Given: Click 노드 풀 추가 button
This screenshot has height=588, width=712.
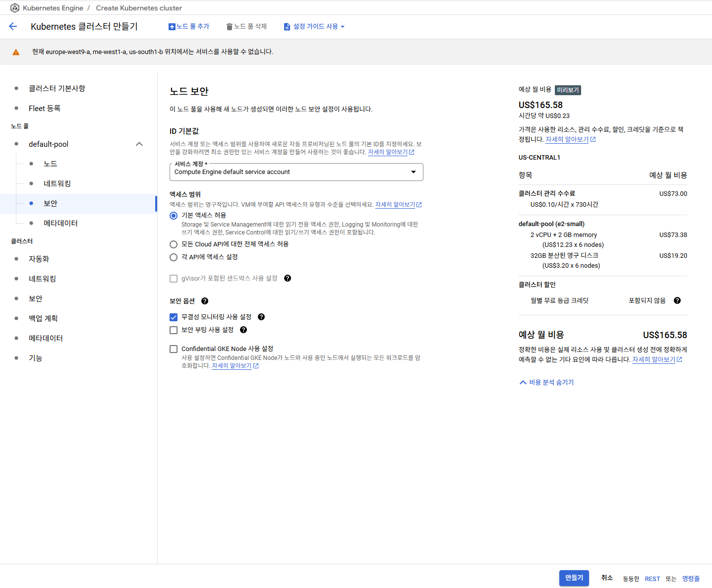Looking at the screenshot, I should point(189,27).
